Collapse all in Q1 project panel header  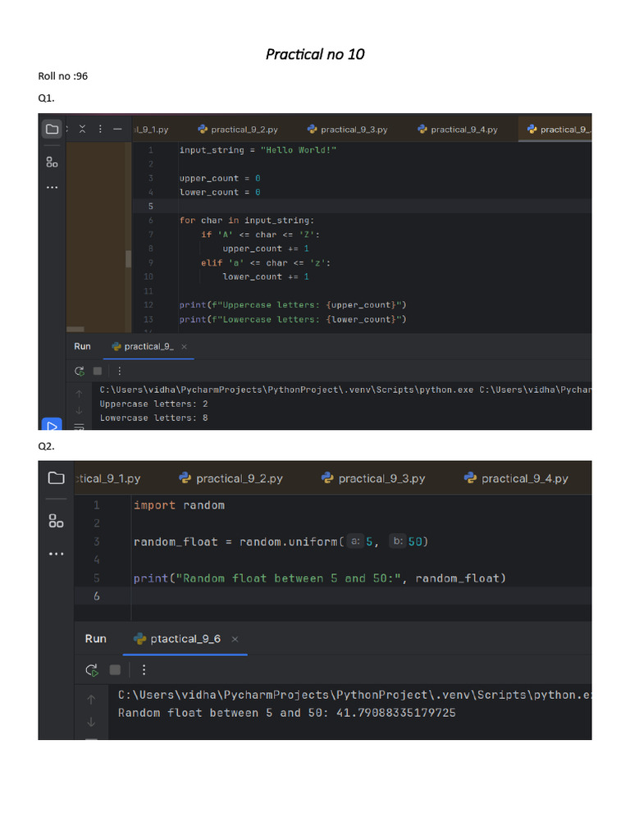[83, 129]
